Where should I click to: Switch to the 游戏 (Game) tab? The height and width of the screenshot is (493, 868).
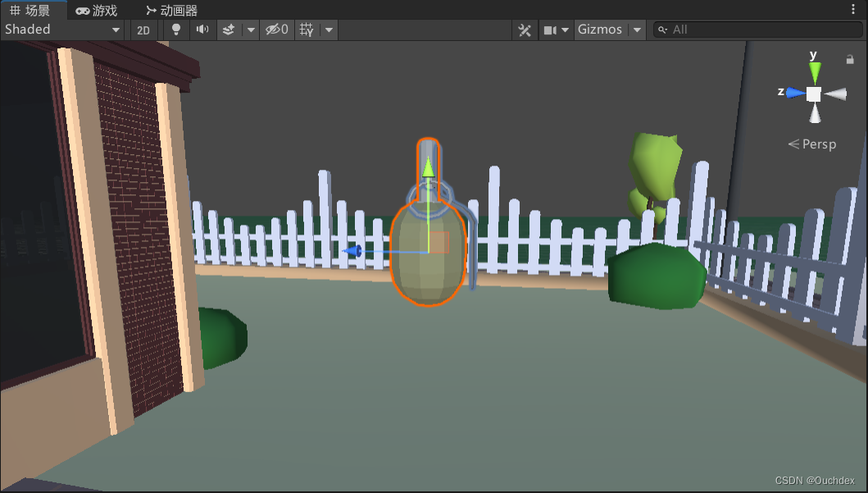coord(97,11)
